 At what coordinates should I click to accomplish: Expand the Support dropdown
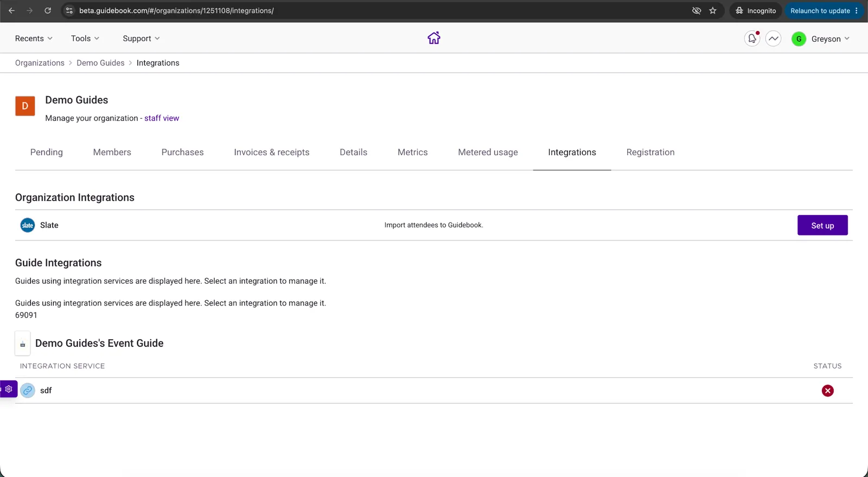click(141, 39)
